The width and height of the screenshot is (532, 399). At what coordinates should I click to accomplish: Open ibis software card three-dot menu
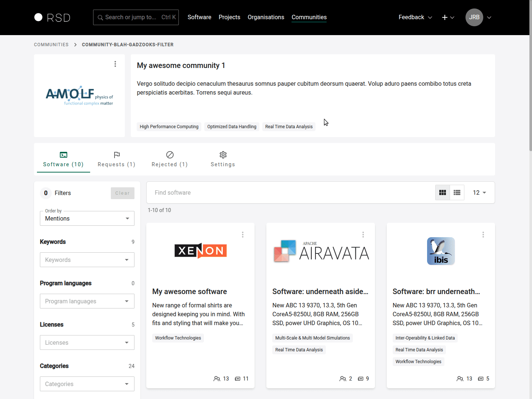(483, 235)
